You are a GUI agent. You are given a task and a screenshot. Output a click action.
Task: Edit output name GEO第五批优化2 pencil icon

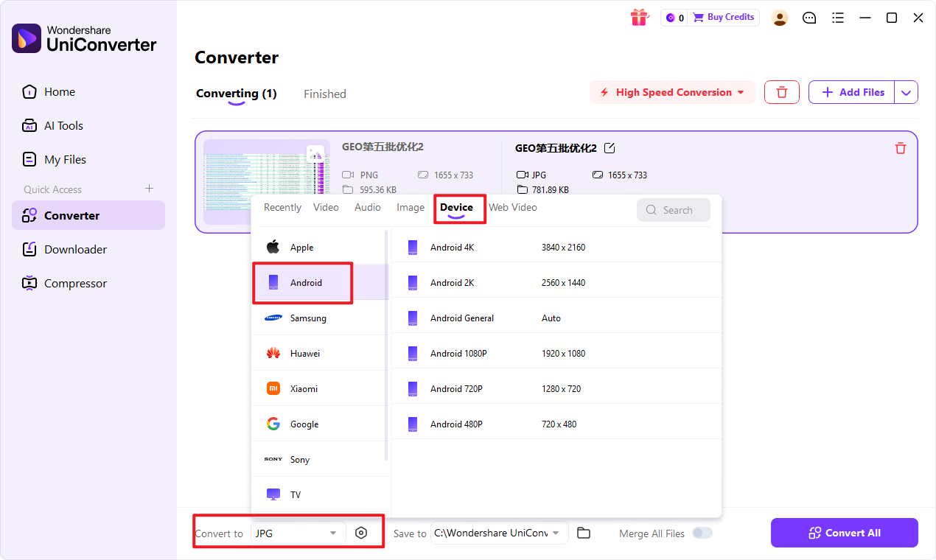[x=610, y=148]
